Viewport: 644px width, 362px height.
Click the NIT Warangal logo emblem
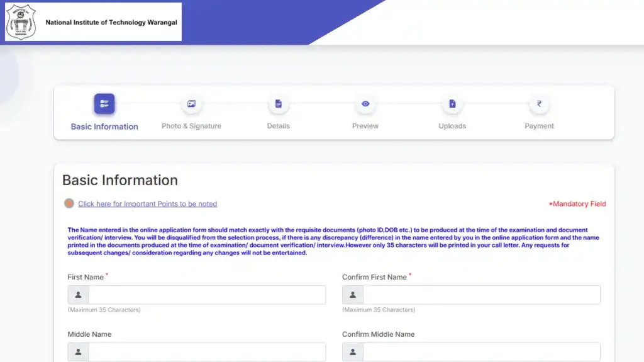21,22
